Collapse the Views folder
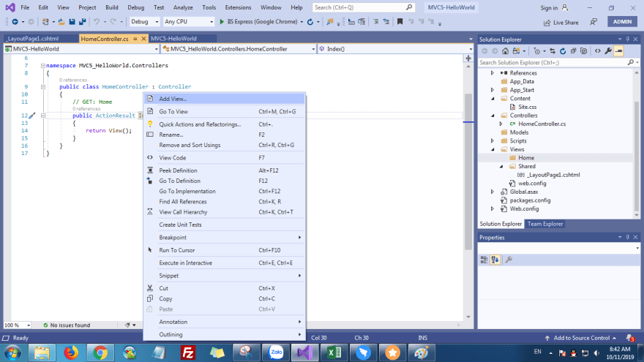Screen dimensions: 644x362 coord(493,149)
